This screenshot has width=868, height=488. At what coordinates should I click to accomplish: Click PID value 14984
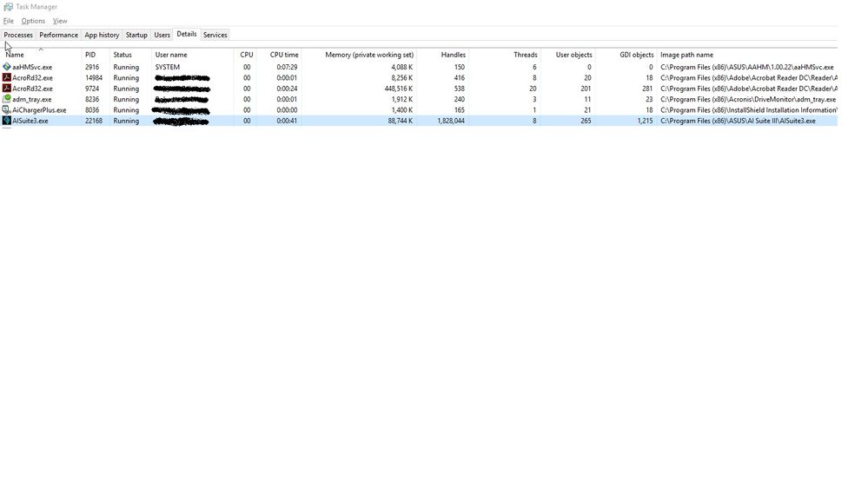click(94, 78)
